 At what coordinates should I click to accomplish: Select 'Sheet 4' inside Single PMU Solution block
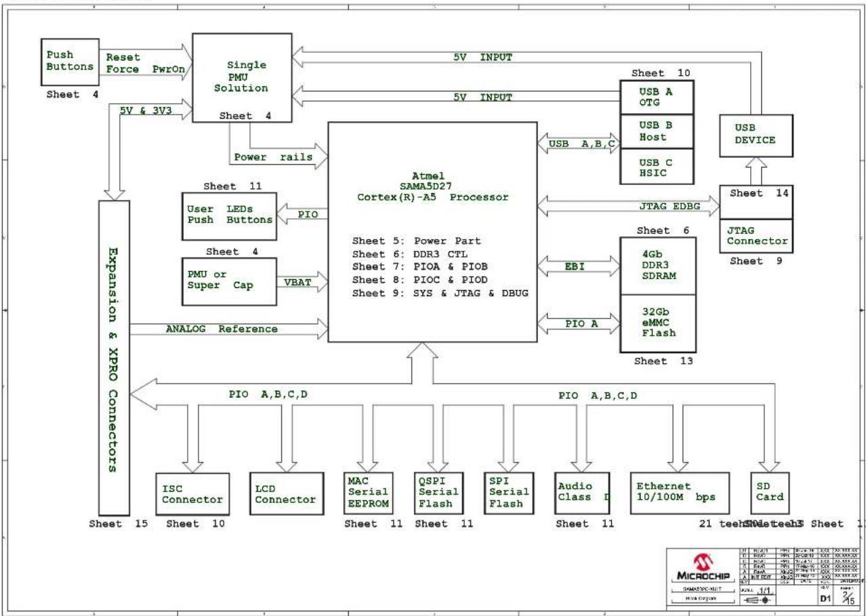click(245, 116)
